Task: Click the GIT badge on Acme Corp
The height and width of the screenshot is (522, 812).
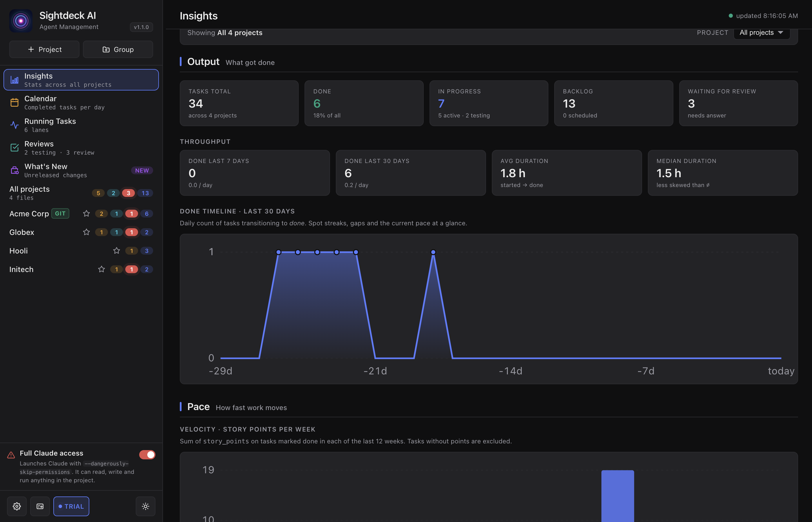Action: click(60, 213)
